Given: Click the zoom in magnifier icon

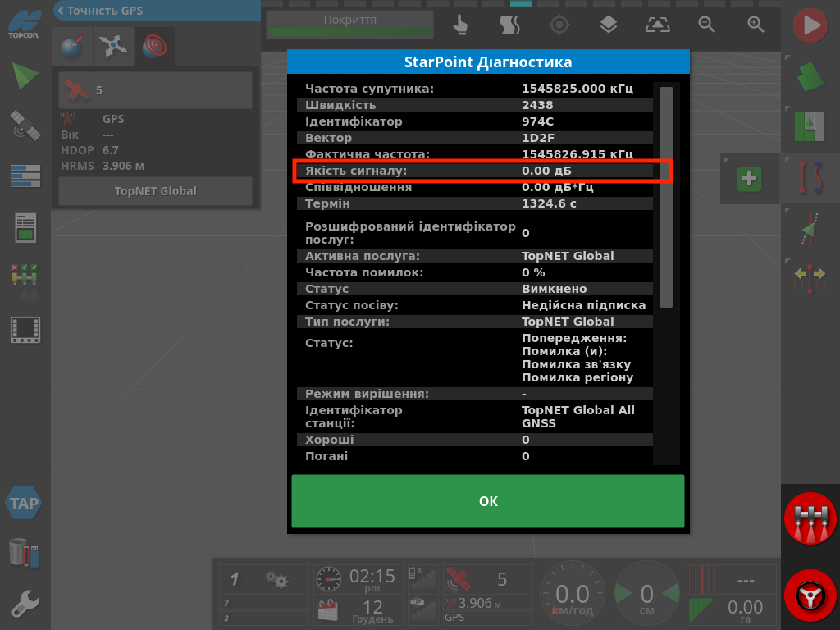Looking at the screenshot, I should coord(756,25).
